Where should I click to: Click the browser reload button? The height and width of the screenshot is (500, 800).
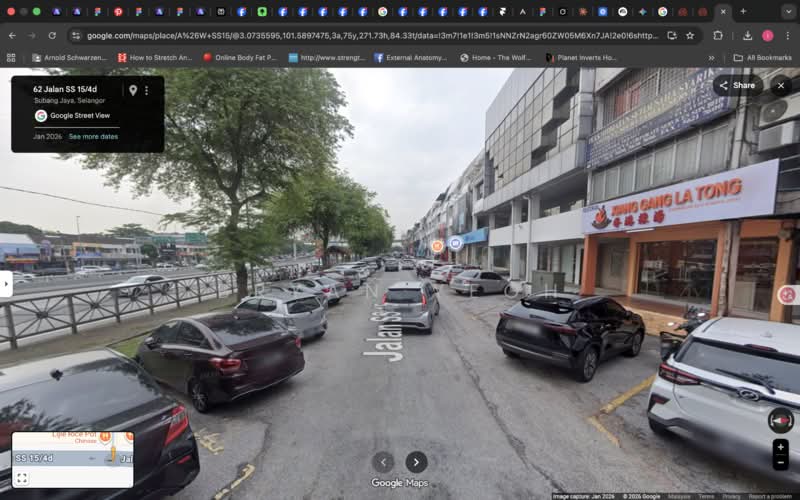(52, 35)
